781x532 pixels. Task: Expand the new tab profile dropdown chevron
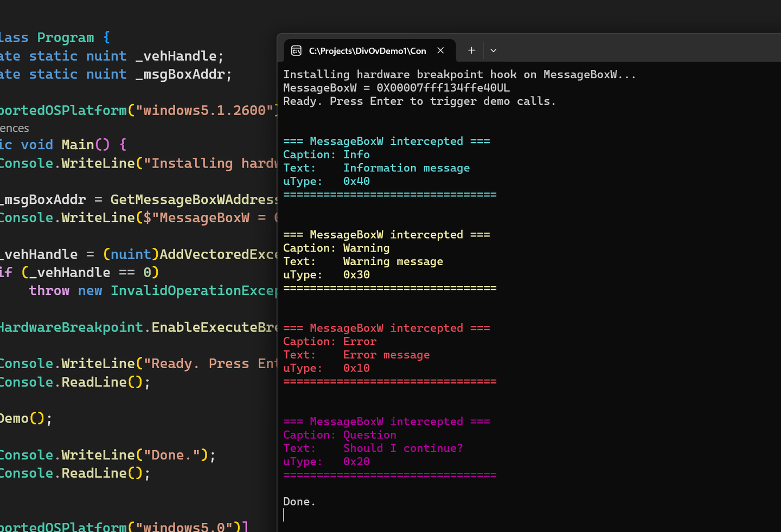(x=493, y=50)
